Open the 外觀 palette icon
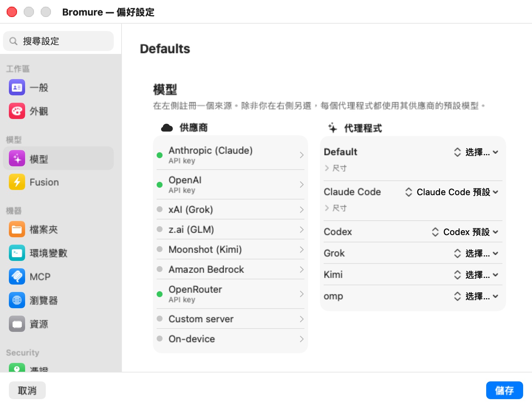The height and width of the screenshot is (408, 532). click(17, 111)
